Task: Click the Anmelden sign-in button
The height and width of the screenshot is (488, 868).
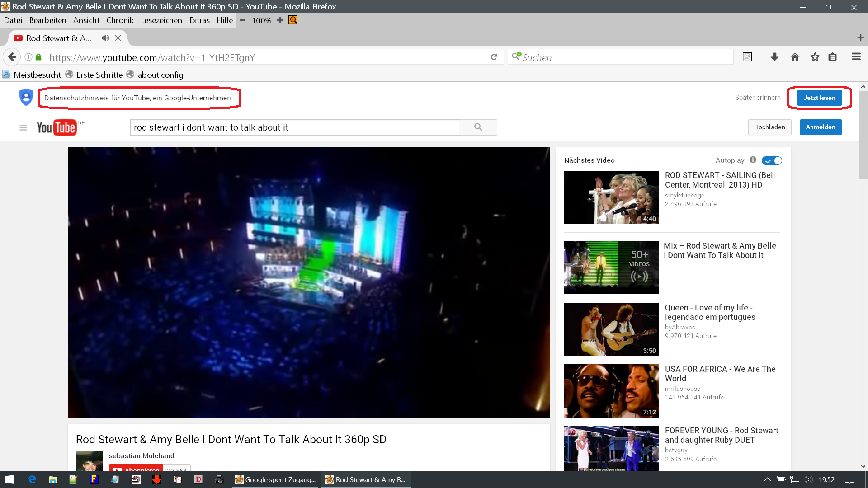Action: point(821,127)
